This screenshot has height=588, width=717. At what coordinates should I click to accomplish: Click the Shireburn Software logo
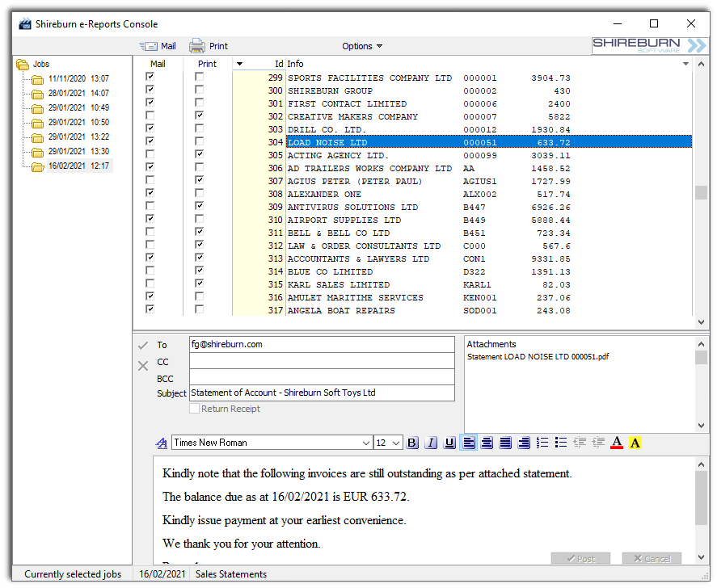[x=649, y=46]
